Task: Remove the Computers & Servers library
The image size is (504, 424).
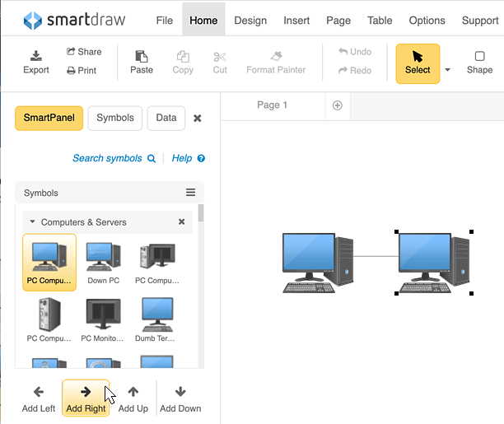Action: [x=182, y=222]
